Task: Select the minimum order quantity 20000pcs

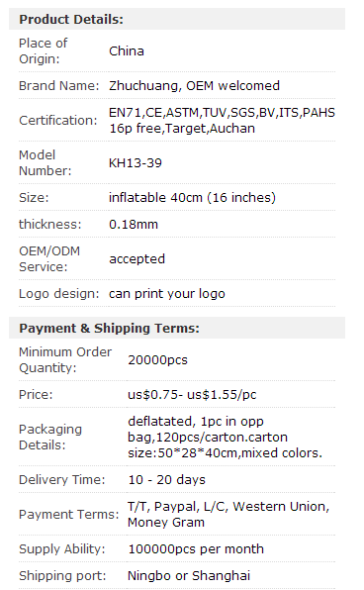Action: [157, 360]
